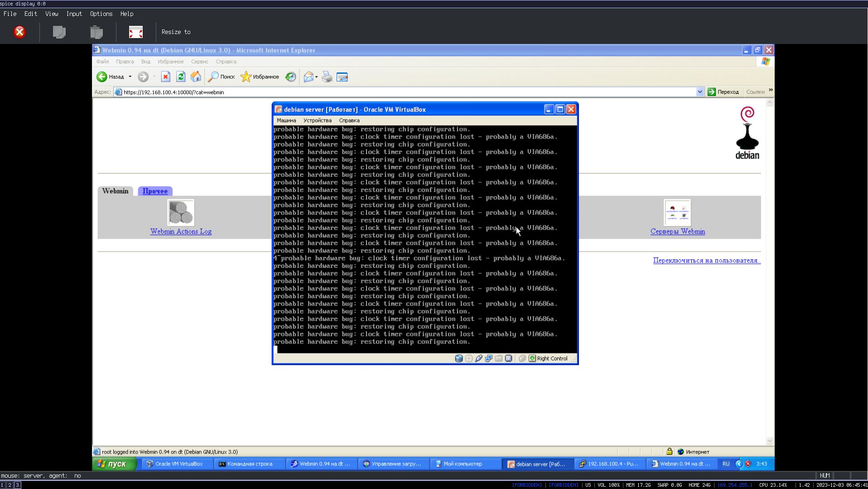Screen dimensions: 868x489
Task: Open Избранное favorites star in IE toolbar
Action: [x=260, y=77]
